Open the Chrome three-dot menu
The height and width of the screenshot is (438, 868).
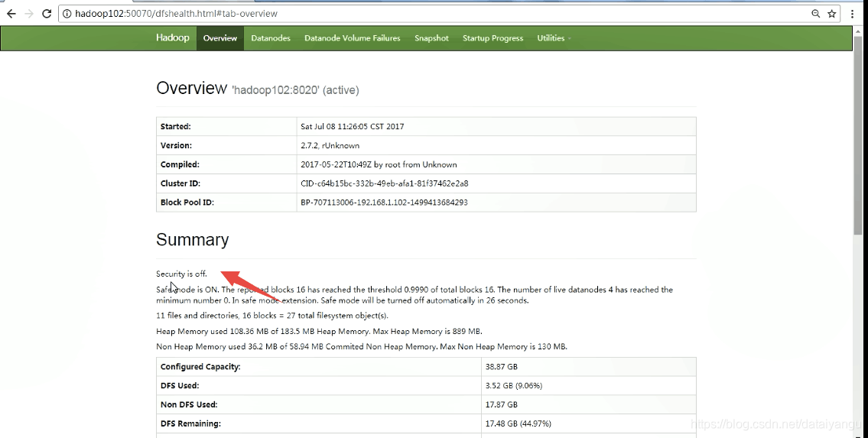[x=853, y=14]
